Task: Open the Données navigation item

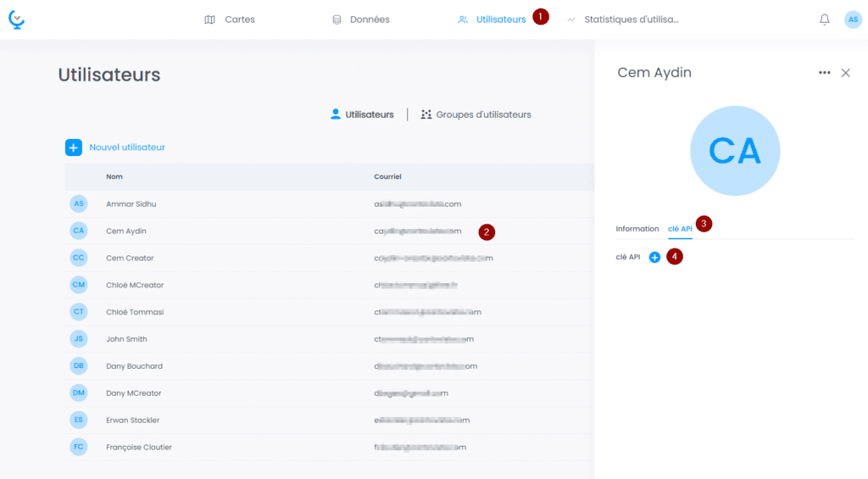Action: (x=361, y=19)
